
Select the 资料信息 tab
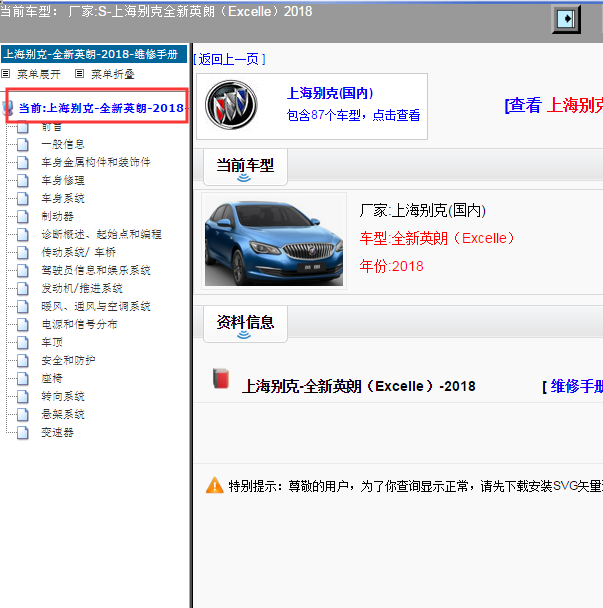[x=245, y=324]
